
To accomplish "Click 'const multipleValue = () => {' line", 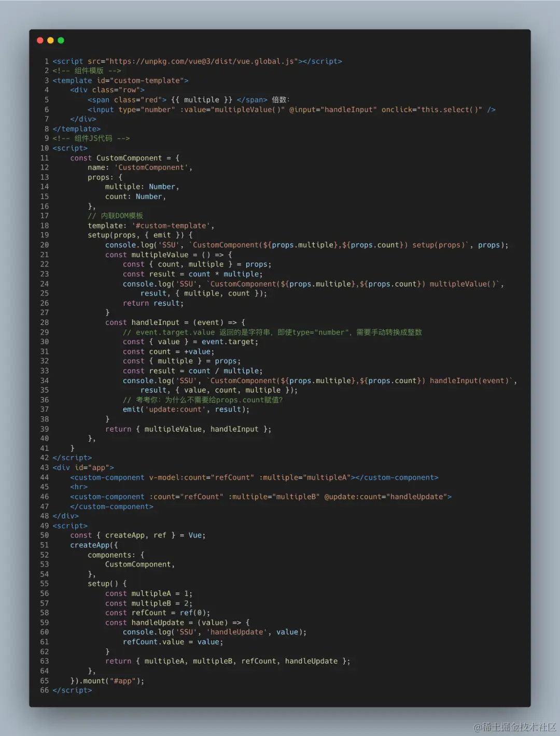I will click(x=169, y=255).
